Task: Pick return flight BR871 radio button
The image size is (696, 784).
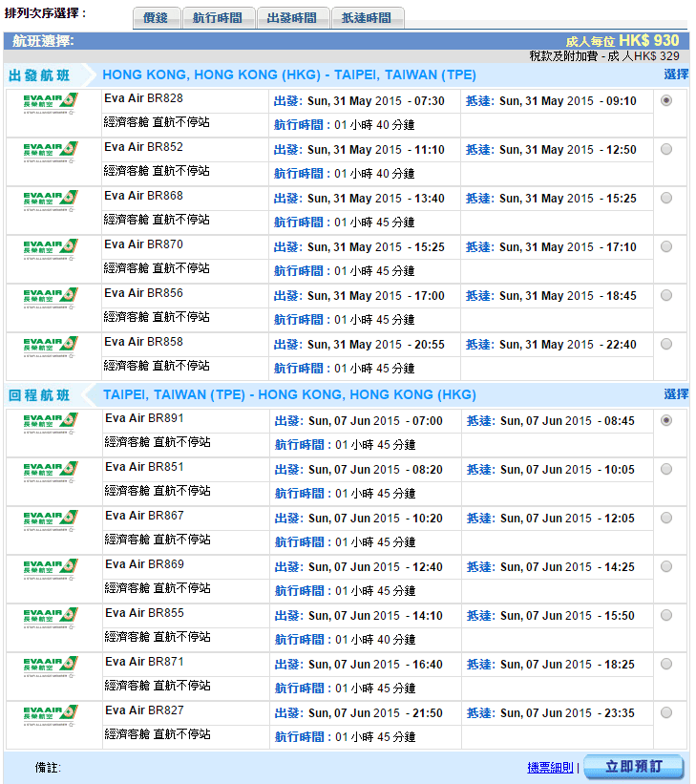Action: [665, 664]
